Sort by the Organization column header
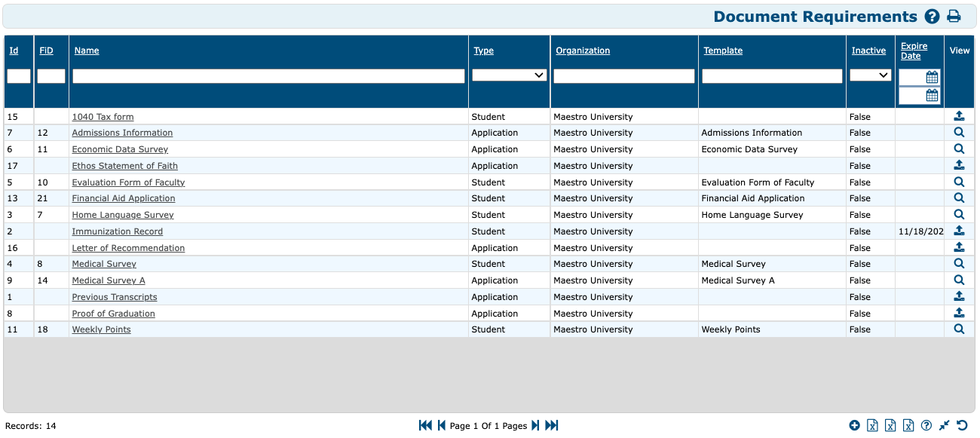 tap(583, 51)
